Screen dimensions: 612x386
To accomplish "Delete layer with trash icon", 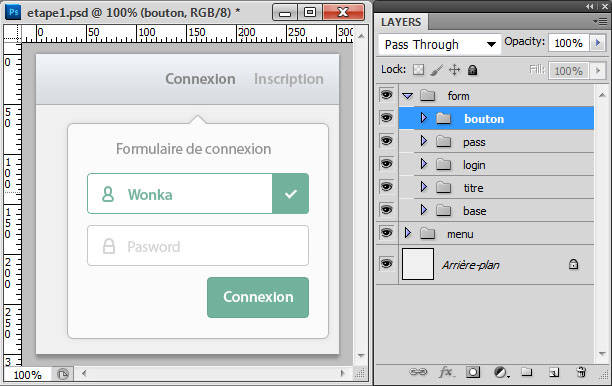I will (581, 372).
